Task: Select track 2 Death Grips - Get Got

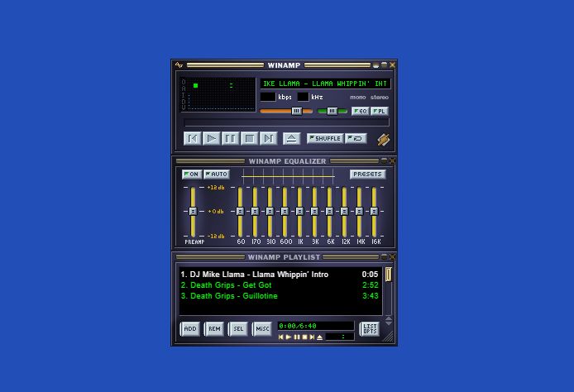Action: (x=280, y=285)
